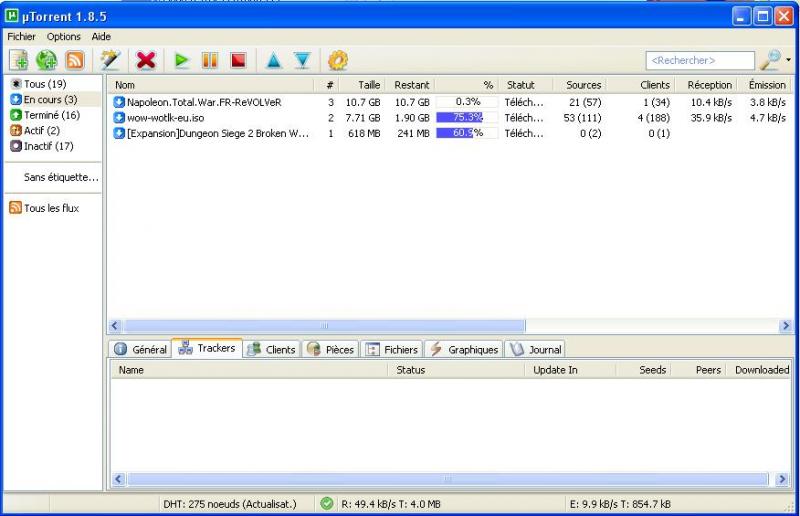Move torrent up the queue arrow
This screenshot has width=800, height=516.
tap(274, 60)
